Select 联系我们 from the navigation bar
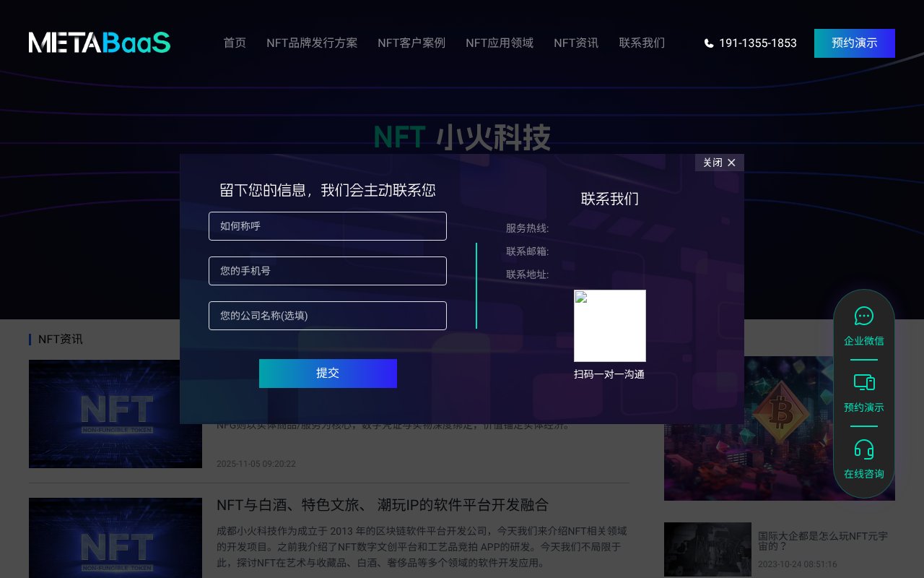Screen dimensions: 924x578 642,43
